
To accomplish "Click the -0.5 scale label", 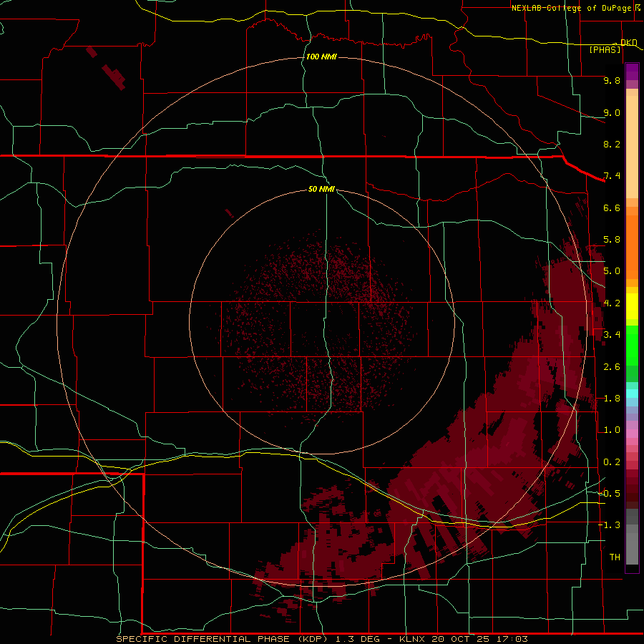I will pyautogui.click(x=610, y=494).
